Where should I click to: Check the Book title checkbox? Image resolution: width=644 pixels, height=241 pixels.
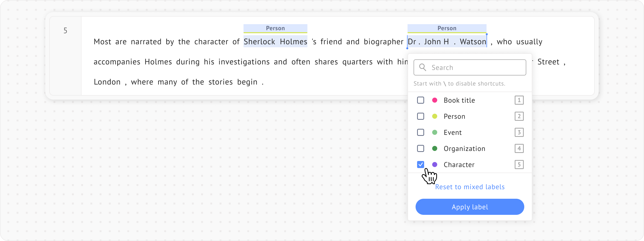click(421, 100)
